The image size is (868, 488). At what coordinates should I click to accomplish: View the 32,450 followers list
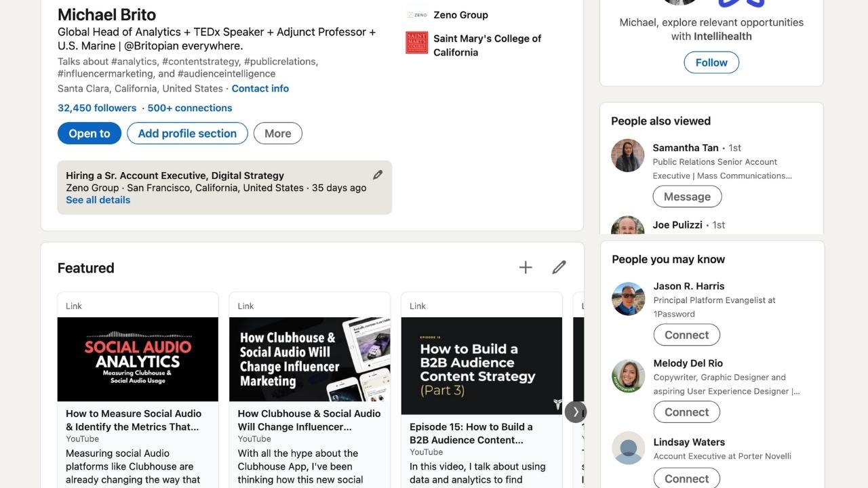pos(97,108)
